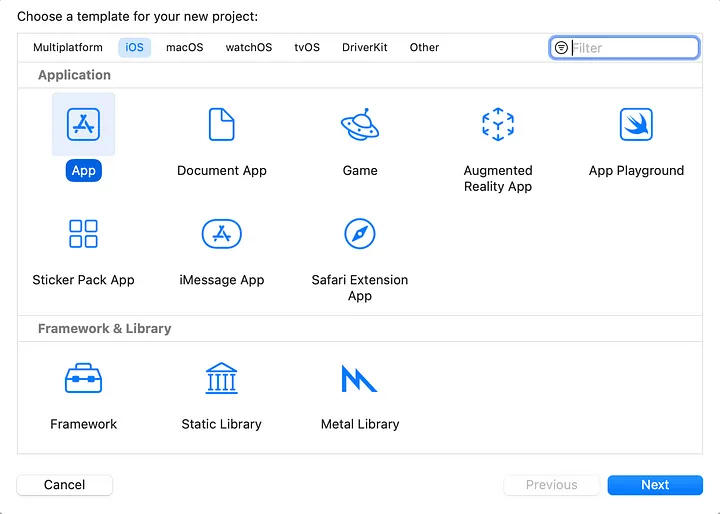Select the Framework template icon
The width and height of the screenshot is (720, 514).
point(84,379)
